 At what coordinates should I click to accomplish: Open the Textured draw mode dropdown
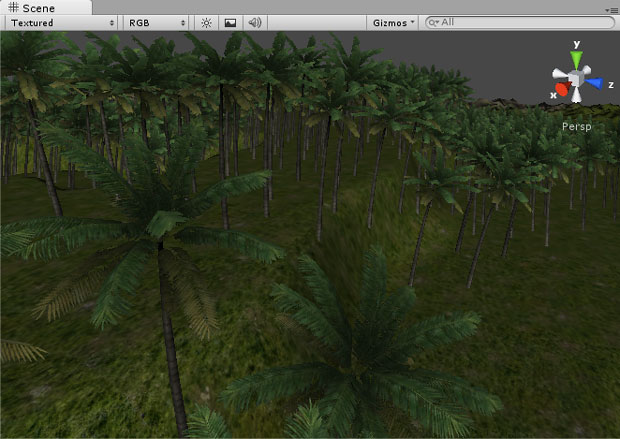[x=58, y=22]
